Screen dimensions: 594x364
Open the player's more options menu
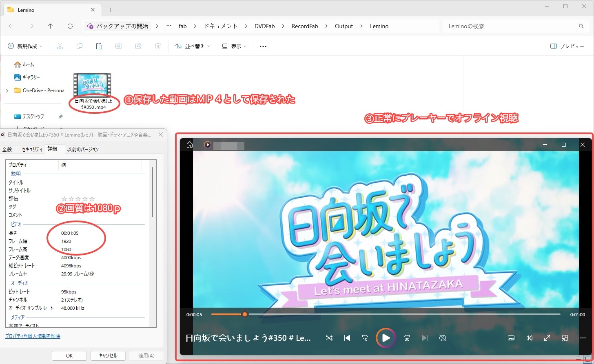point(583,338)
